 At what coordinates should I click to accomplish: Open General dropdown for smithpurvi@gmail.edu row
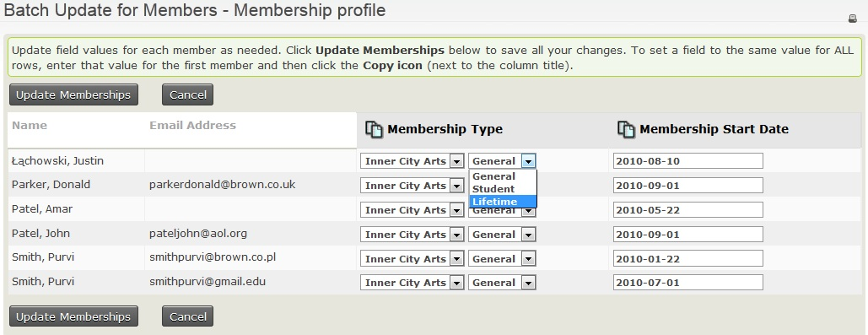point(502,283)
